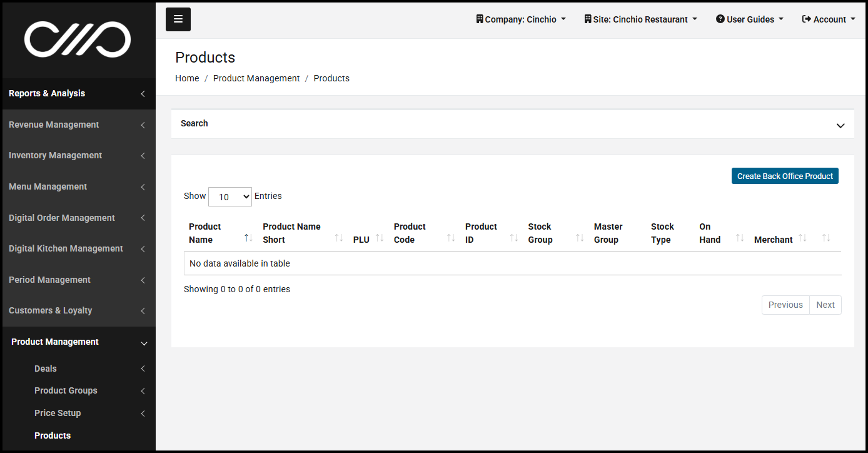Viewport: 868px width, 453px height.
Task: Expand Menu Management sidebar section
Action: [78, 186]
